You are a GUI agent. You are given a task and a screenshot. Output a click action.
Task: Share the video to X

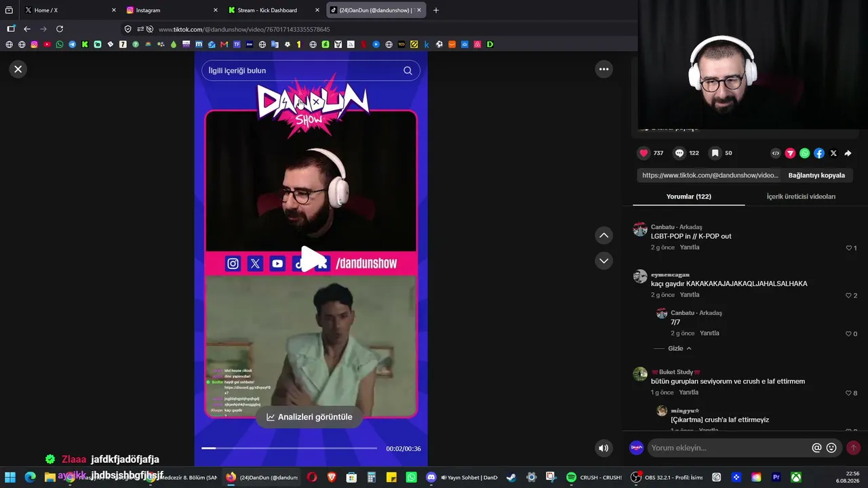[833, 153]
